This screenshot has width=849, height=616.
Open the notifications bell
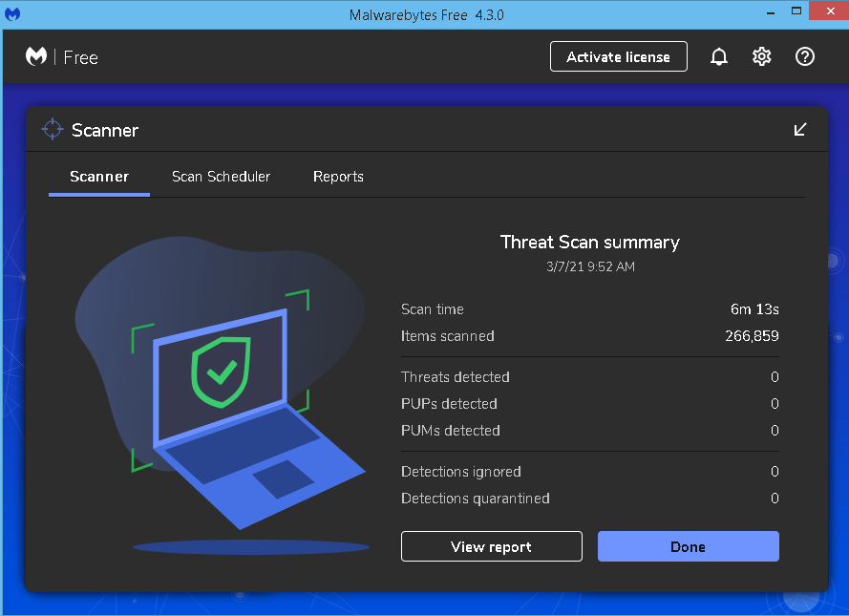tap(718, 57)
